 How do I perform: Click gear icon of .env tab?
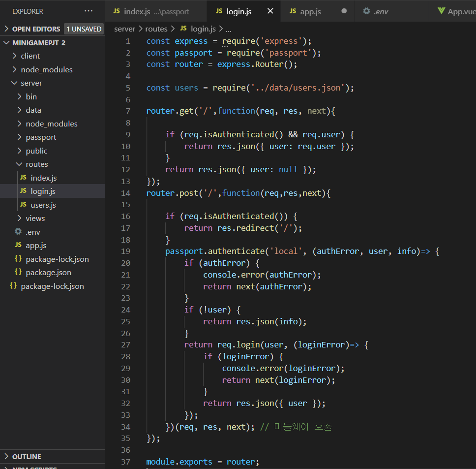[366, 11]
